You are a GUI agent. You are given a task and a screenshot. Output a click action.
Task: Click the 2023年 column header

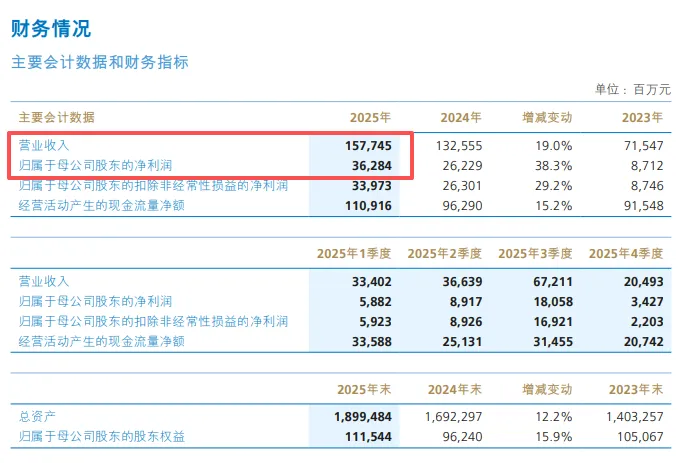pyautogui.click(x=642, y=118)
